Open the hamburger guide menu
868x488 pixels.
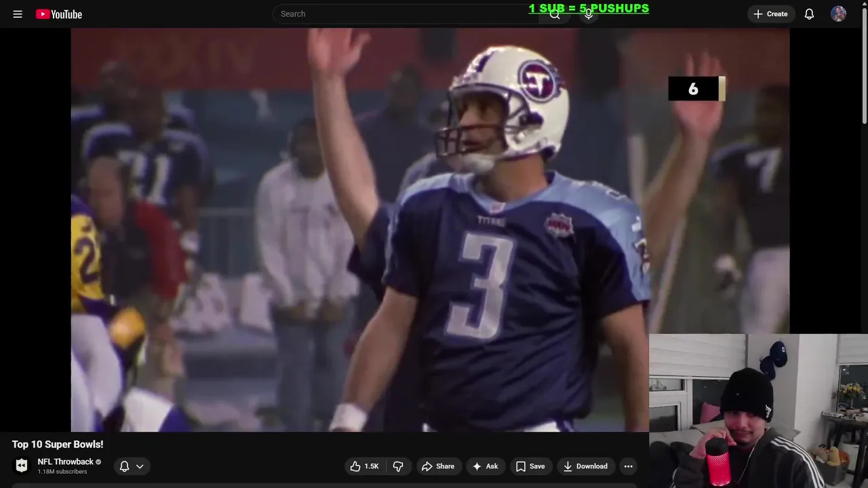click(x=18, y=14)
